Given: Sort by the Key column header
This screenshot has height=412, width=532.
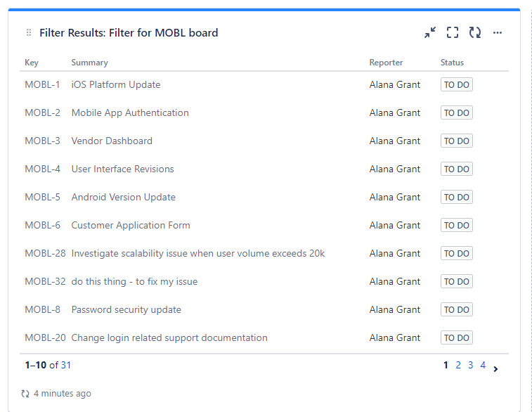Looking at the screenshot, I should tap(32, 63).
